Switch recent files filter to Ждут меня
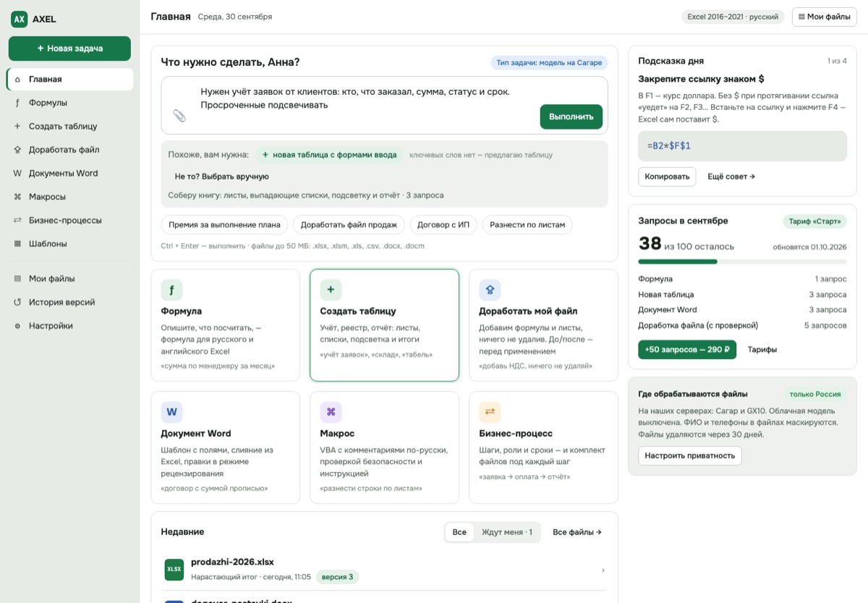Viewport: 868px width, 603px height. pos(507,532)
